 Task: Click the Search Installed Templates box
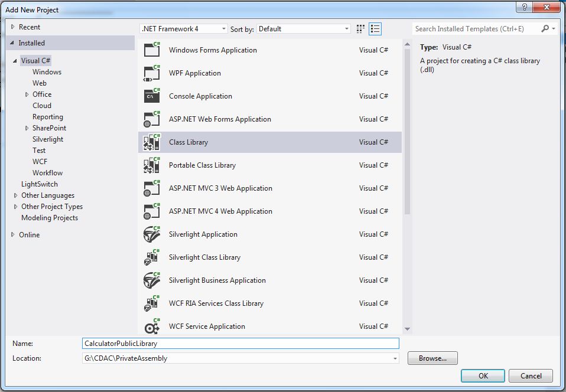point(476,29)
